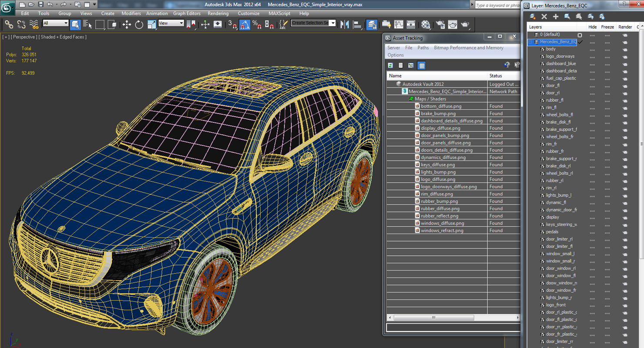The image size is (644, 348).
Task: Click the Align tool icon
Action: [x=358, y=24]
